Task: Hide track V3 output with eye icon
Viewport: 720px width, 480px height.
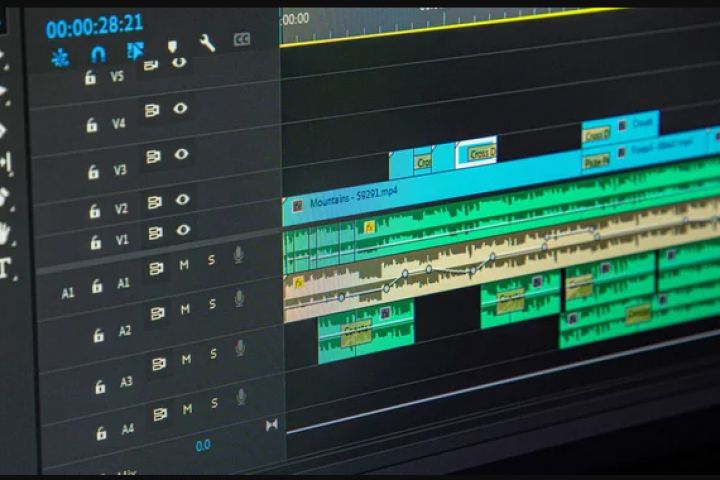Action: 181,154
